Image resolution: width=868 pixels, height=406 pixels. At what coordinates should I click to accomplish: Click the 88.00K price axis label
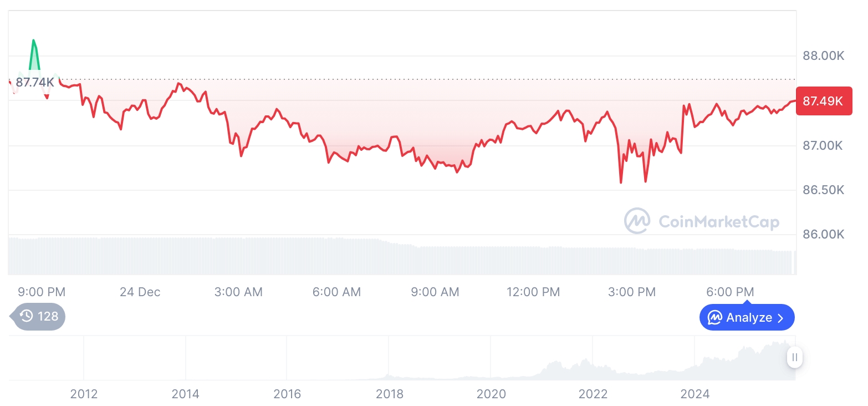823,56
